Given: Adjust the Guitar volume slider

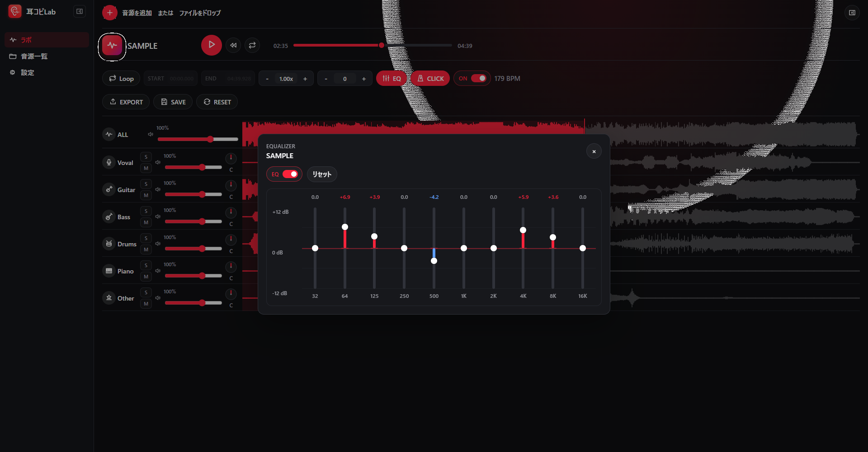Looking at the screenshot, I should [193, 194].
